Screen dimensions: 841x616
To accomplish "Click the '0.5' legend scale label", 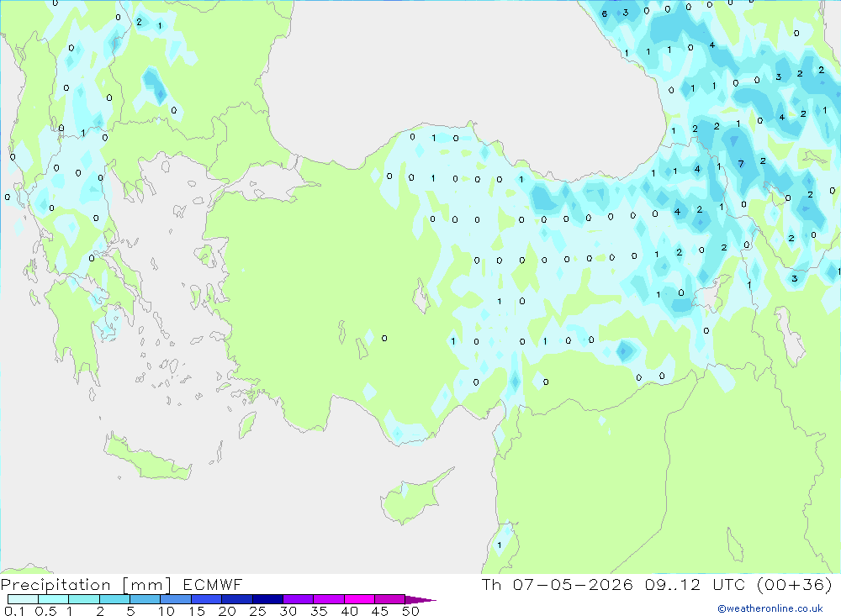I will [x=46, y=611].
